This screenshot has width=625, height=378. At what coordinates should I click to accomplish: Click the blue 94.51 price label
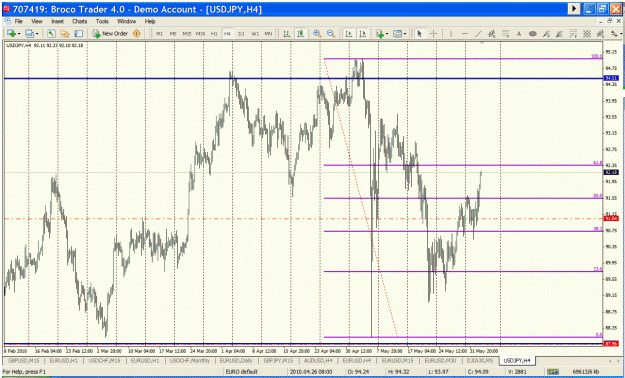click(x=611, y=78)
